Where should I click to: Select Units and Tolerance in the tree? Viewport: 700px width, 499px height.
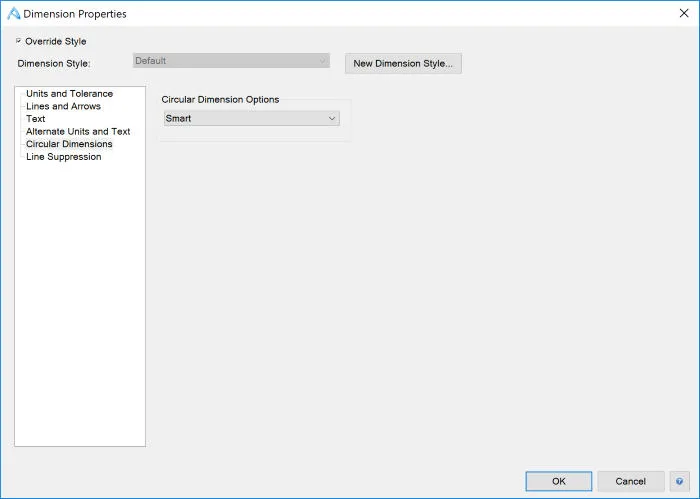pyautogui.click(x=70, y=94)
